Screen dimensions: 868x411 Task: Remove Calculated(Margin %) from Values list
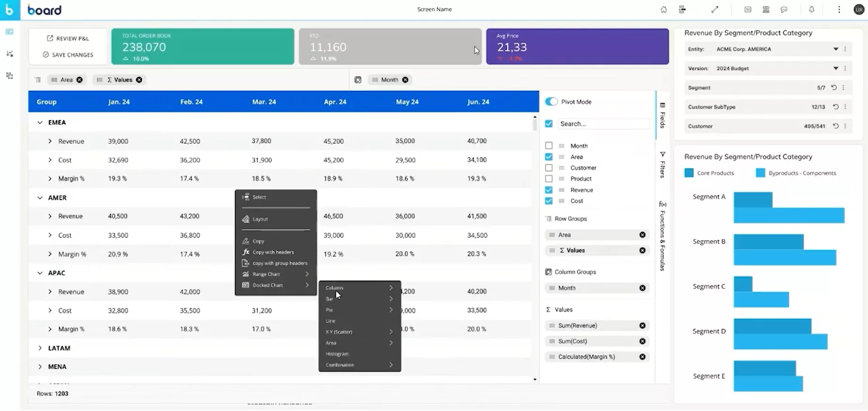click(x=642, y=357)
